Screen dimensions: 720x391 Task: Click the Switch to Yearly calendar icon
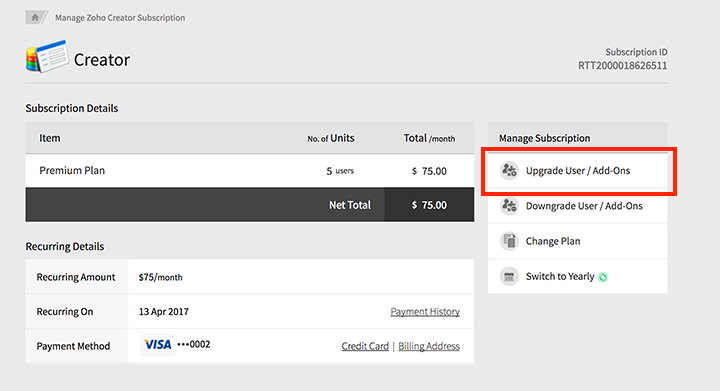[x=509, y=276]
